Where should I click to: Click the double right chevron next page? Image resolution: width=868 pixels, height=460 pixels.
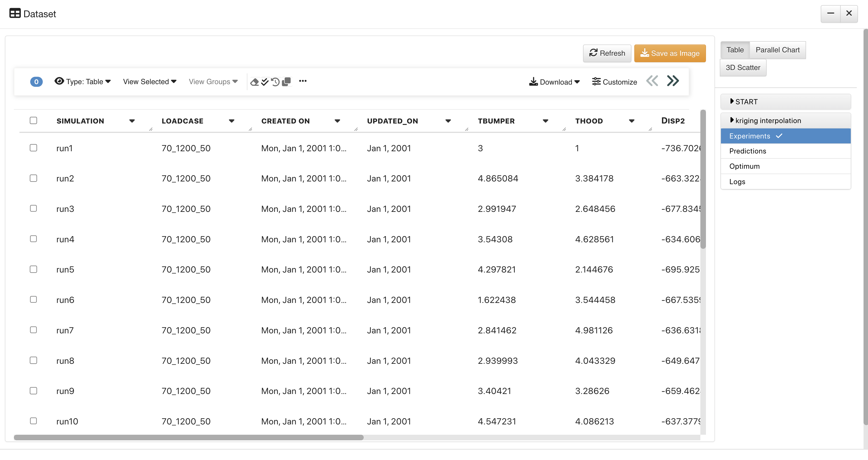click(x=673, y=81)
